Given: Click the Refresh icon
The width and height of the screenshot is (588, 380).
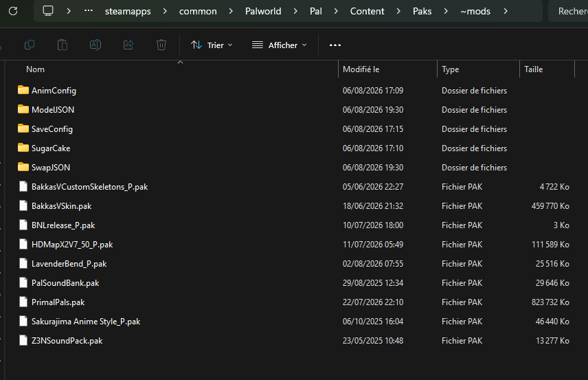Looking at the screenshot, I should pyautogui.click(x=13, y=11).
